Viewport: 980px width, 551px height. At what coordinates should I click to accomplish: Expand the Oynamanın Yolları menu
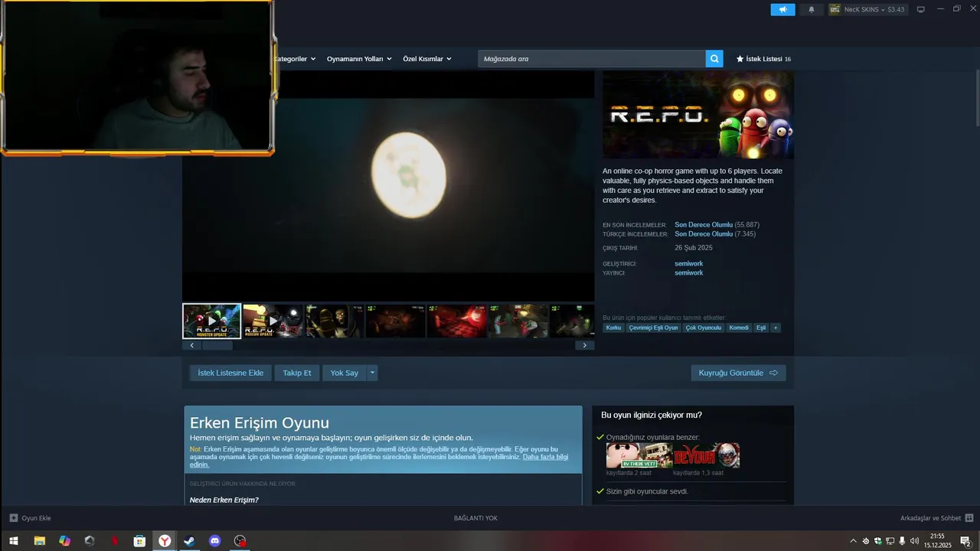pos(359,59)
